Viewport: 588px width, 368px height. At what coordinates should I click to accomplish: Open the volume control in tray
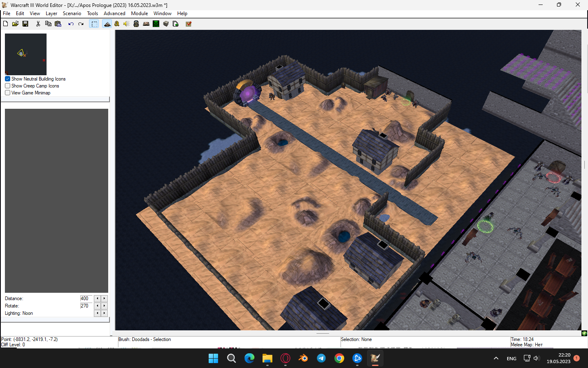point(537,359)
